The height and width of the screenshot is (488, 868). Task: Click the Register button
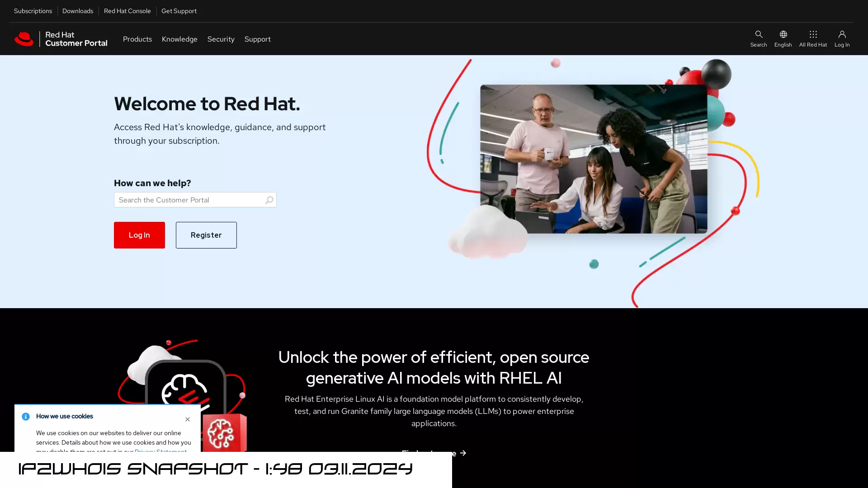(x=206, y=235)
